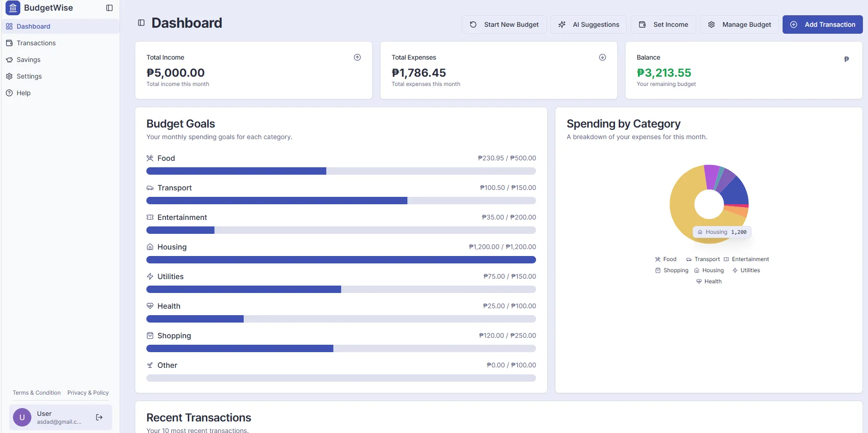Click the Total Expenses down-arrow icon
This screenshot has width=868, height=433.
[602, 57]
